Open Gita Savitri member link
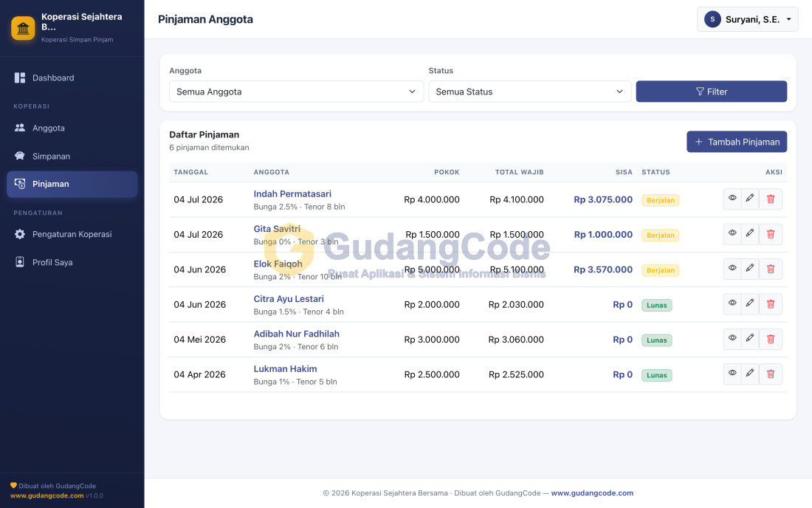 tap(277, 229)
